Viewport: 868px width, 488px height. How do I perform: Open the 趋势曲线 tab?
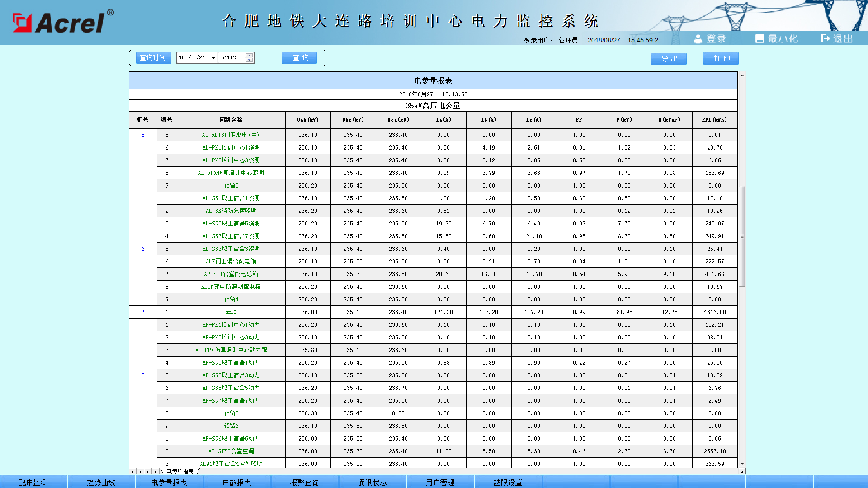(101, 482)
